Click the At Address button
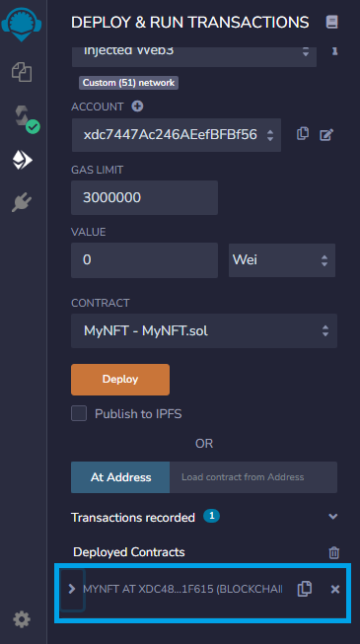360x644 pixels. (120, 477)
